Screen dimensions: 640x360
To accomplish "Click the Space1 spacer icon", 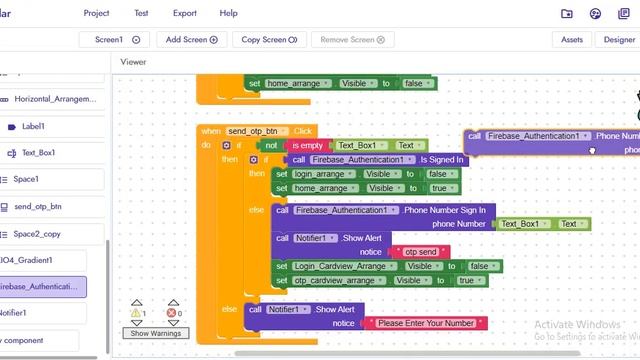I will (x=4, y=180).
